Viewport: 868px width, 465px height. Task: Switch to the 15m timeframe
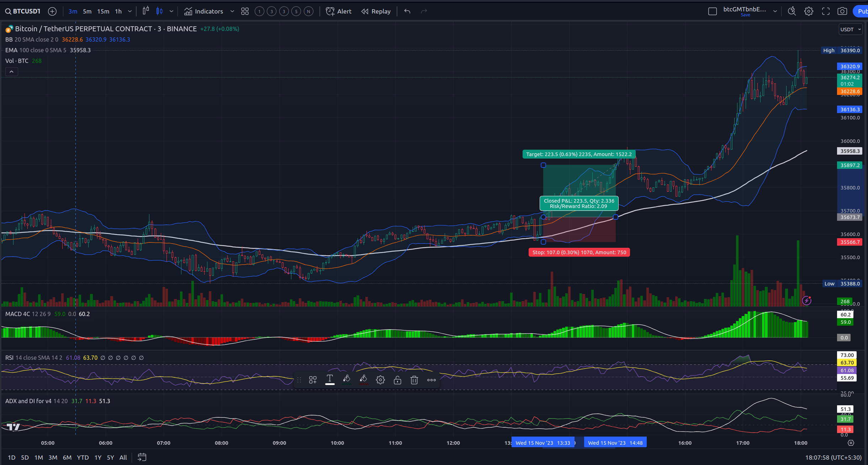pos(103,11)
